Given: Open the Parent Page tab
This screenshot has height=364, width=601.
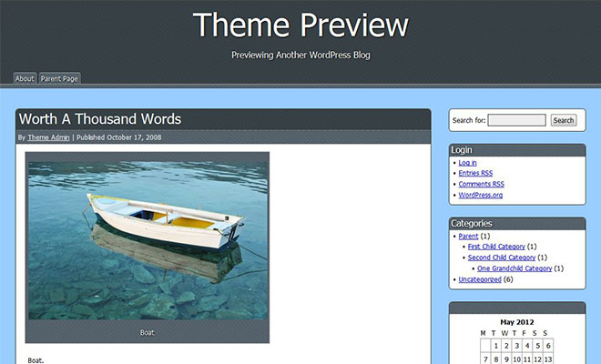Looking at the screenshot, I should pos(59,78).
